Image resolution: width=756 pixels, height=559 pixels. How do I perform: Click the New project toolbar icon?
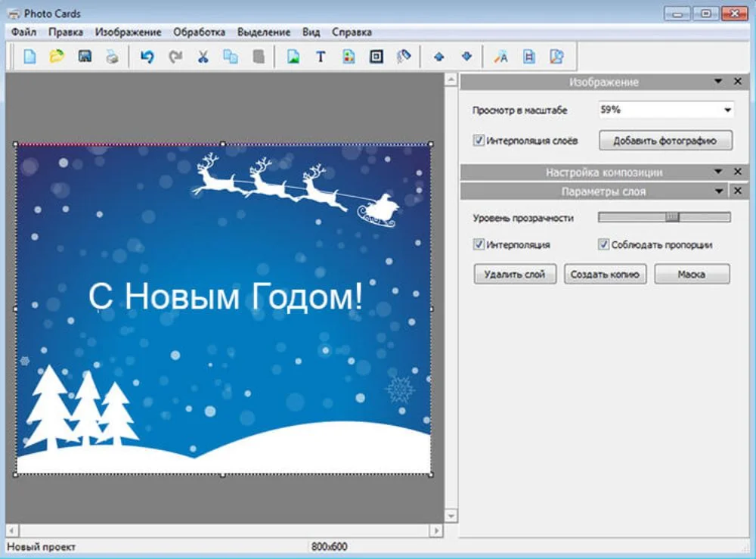point(29,57)
